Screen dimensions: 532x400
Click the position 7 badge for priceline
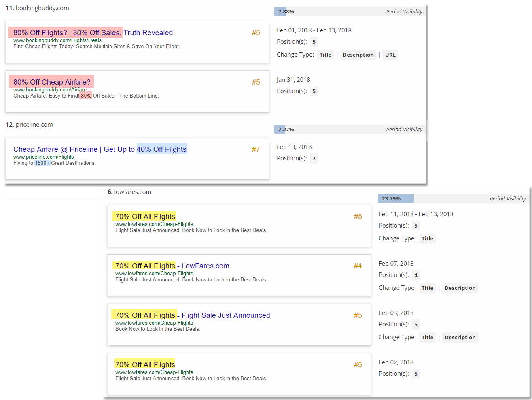(x=314, y=159)
